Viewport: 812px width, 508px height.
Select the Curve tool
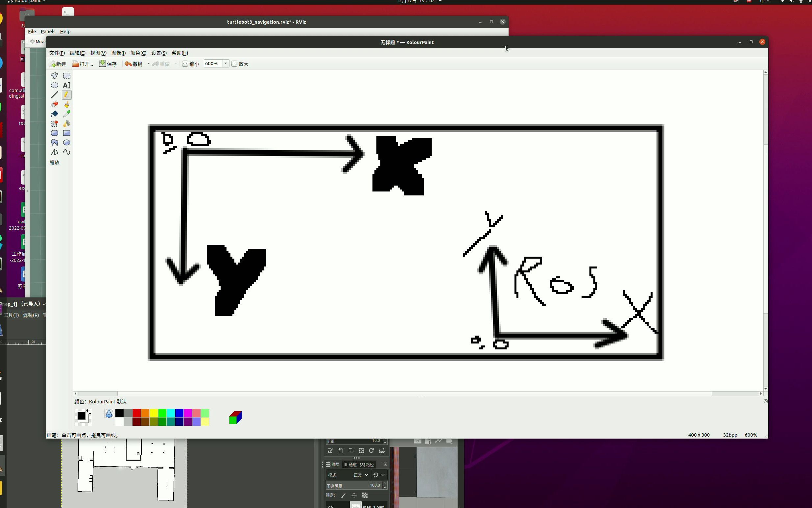[67, 152]
